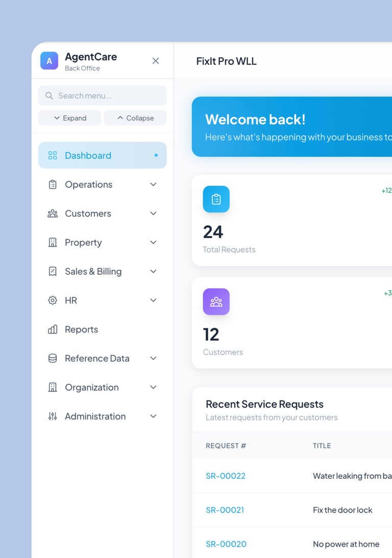Expand the Organization chevron
This screenshot has height=558, width=392.
click(153, 387)
